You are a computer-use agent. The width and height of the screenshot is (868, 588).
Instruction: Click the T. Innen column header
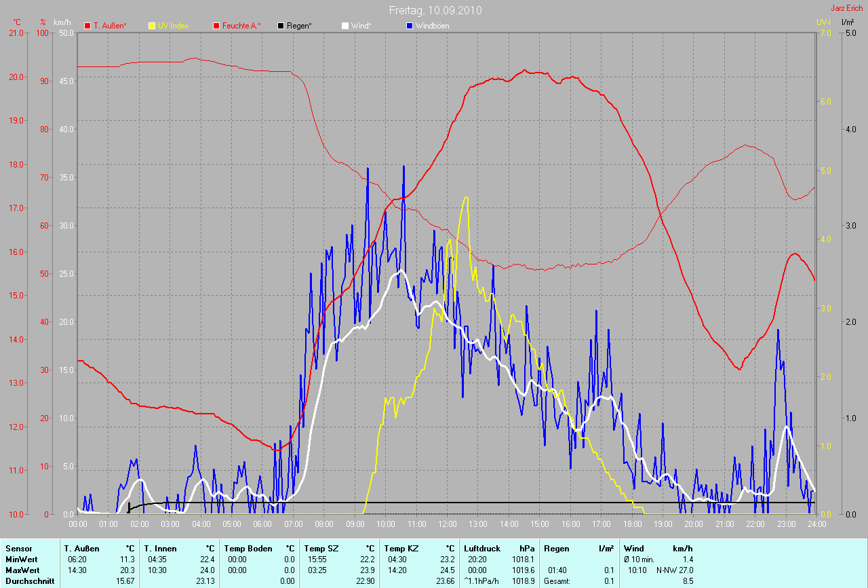[161, 548]
